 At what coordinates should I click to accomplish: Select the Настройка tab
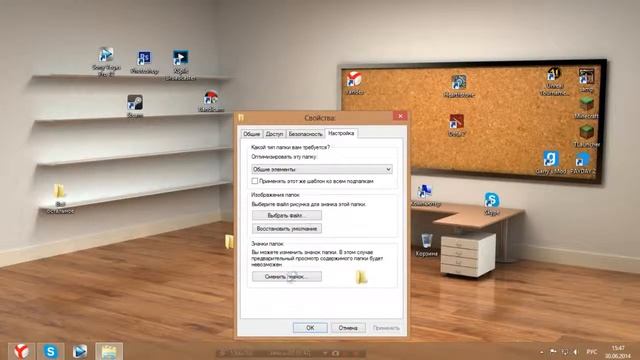341,133
